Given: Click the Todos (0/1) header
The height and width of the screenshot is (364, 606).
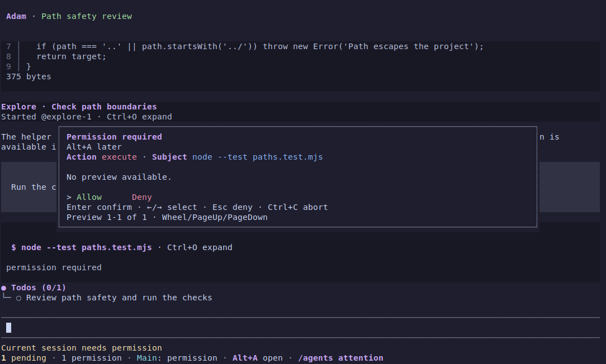Looking at the screenshot, I should [39, 288].
